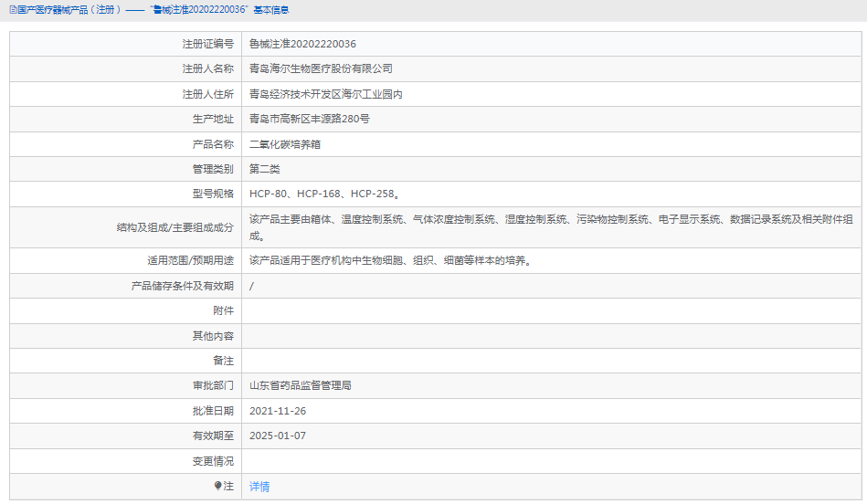Image resolution: width=867 pixels, height=504 pixels.
Task: Click the 产品名称 label
Action: [x=213, y=144]
